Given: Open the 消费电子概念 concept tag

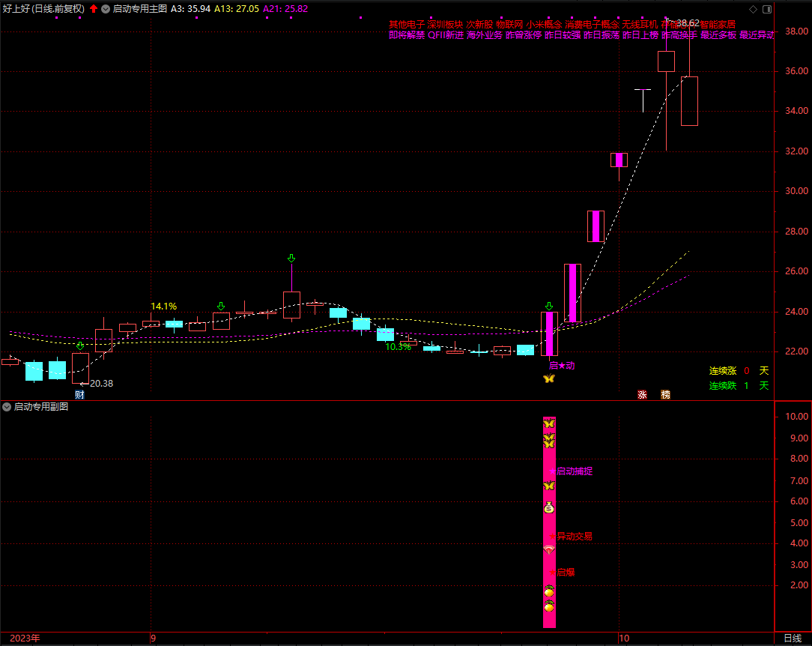Looking at the screenshot, I should 592,24.
